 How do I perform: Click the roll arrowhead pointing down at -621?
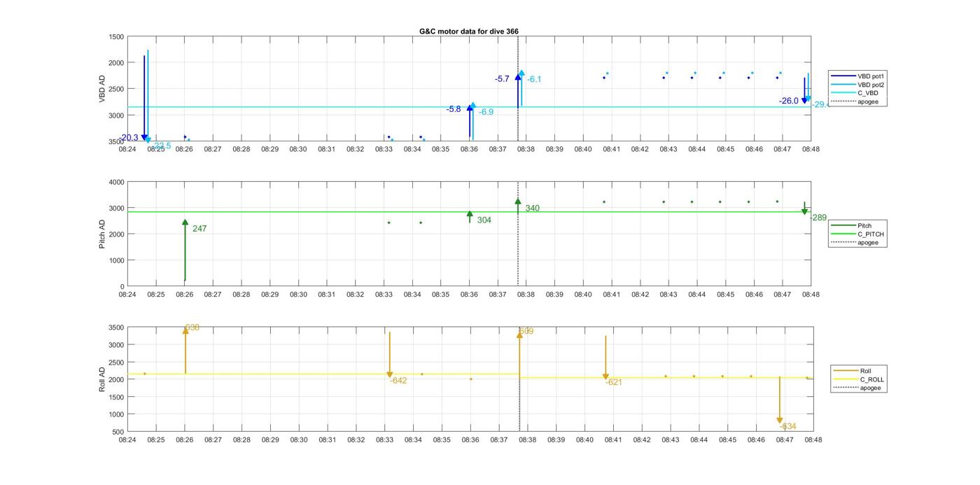[x=605, y=377]
